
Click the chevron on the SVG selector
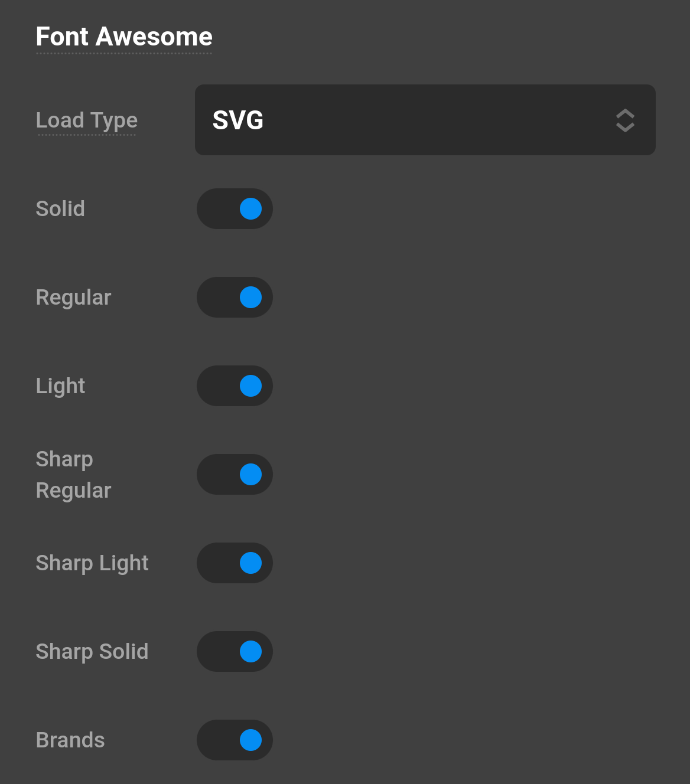click(x=624, y=120)
